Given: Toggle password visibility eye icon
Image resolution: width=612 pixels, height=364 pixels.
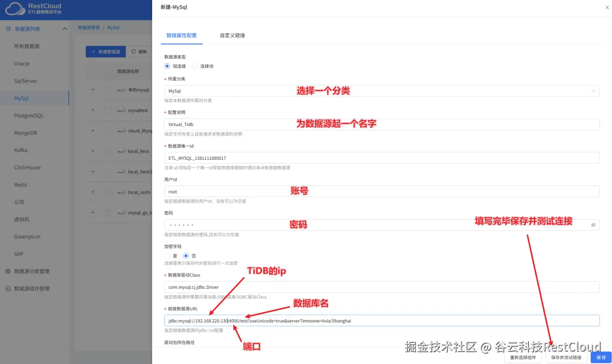Looking at the screenshot, I should tap(593, 225).
